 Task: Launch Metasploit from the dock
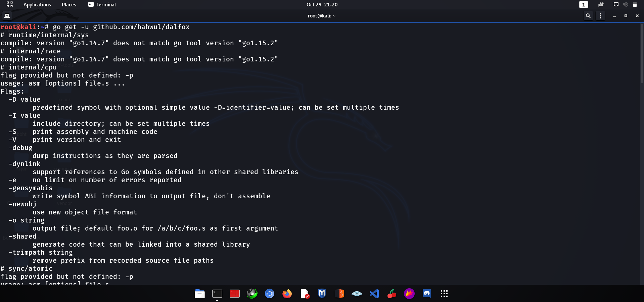[321, 294]
